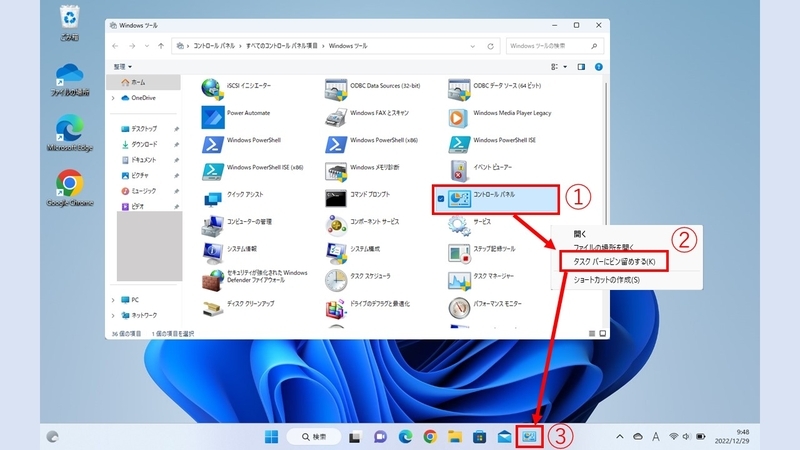The width and height of the screenshot is (800, 450).
Task: Select Windows PowerShell ISE
Action: (492, 143)
